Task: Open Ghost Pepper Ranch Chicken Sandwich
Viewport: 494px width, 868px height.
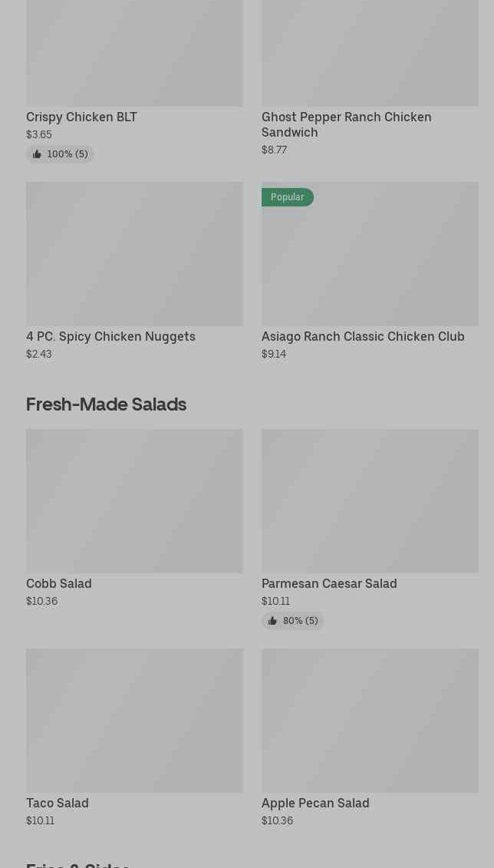Action: tap(346, 124)
